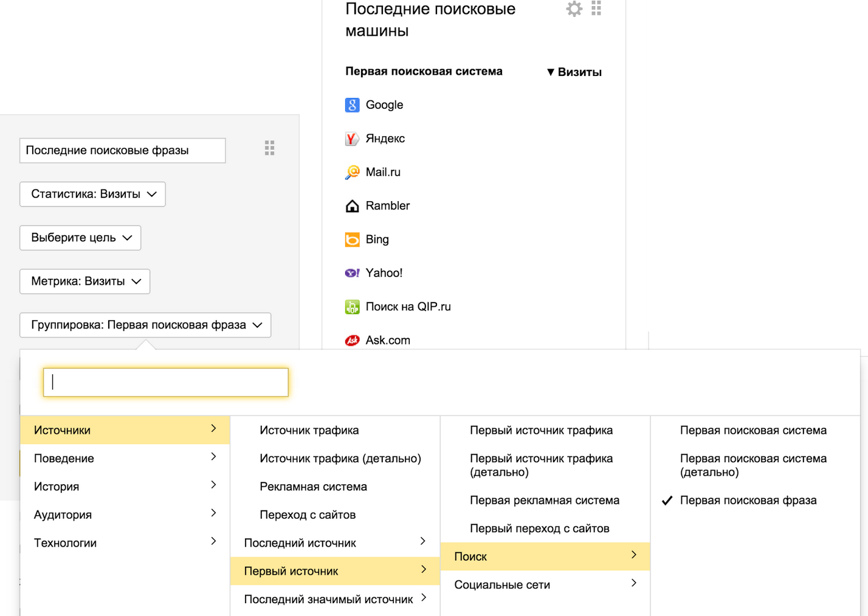Expand the Аудитория category
This screenshot has height=616, width=868.
(125, 515)
